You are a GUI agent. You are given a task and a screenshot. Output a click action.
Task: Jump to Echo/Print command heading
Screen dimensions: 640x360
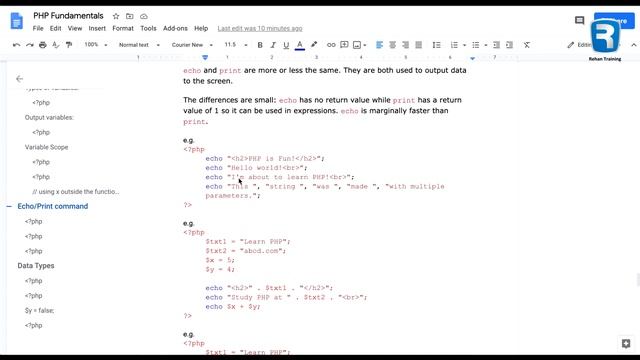tap(53, 206)
